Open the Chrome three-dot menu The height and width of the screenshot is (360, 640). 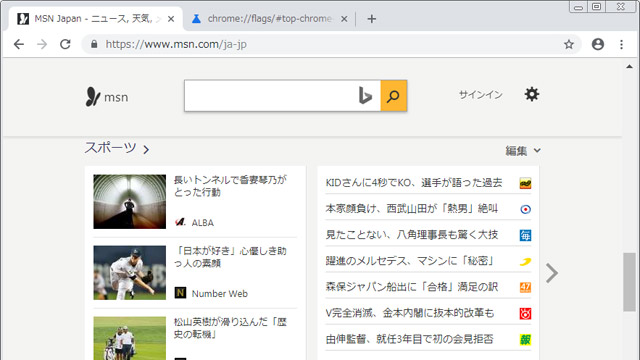621,44
